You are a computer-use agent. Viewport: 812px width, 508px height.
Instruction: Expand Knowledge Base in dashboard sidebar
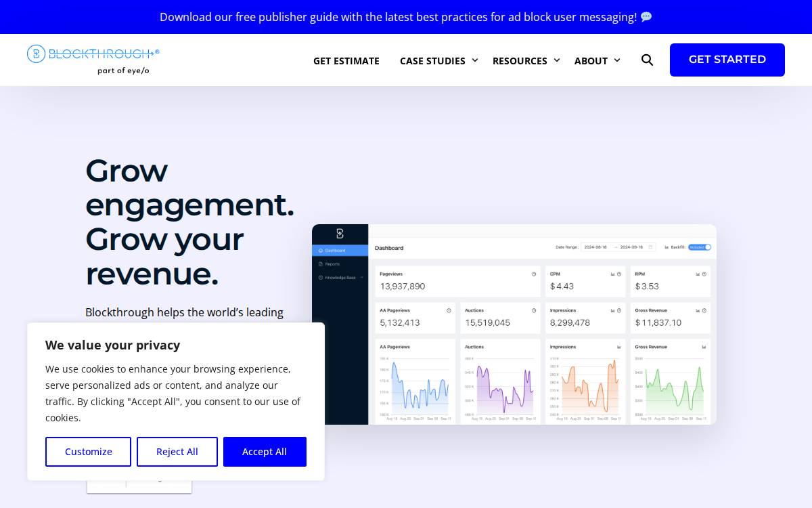coord(340,278)
